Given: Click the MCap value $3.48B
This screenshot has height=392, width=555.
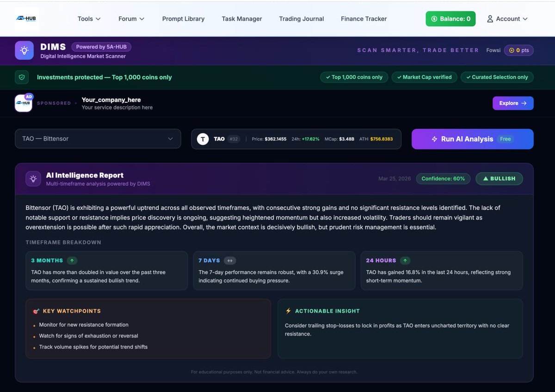Looking at the screenshot, I should point(346,139).
